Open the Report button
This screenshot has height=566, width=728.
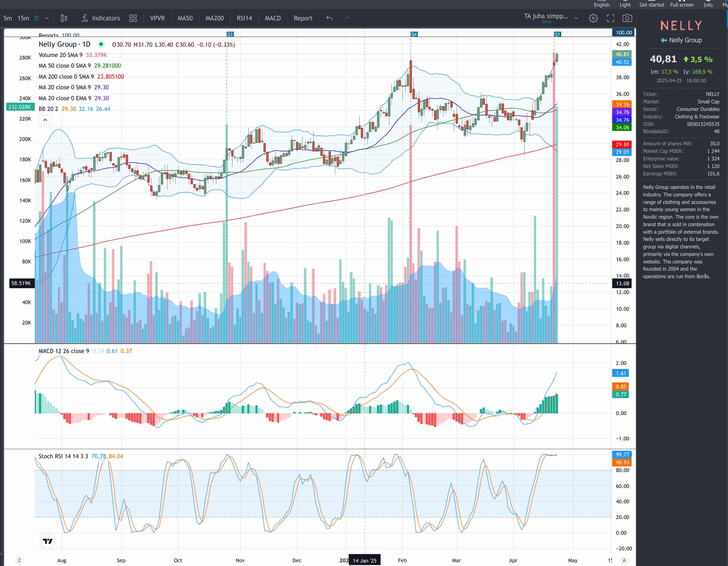[303, 18]
